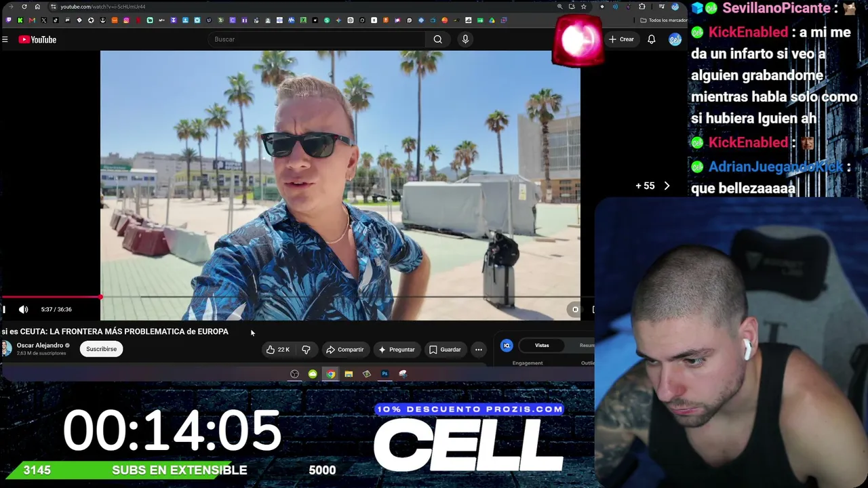Mute the video volume
Screen dimensions: 868x488
pyautogui.click(x=24, y=310)
